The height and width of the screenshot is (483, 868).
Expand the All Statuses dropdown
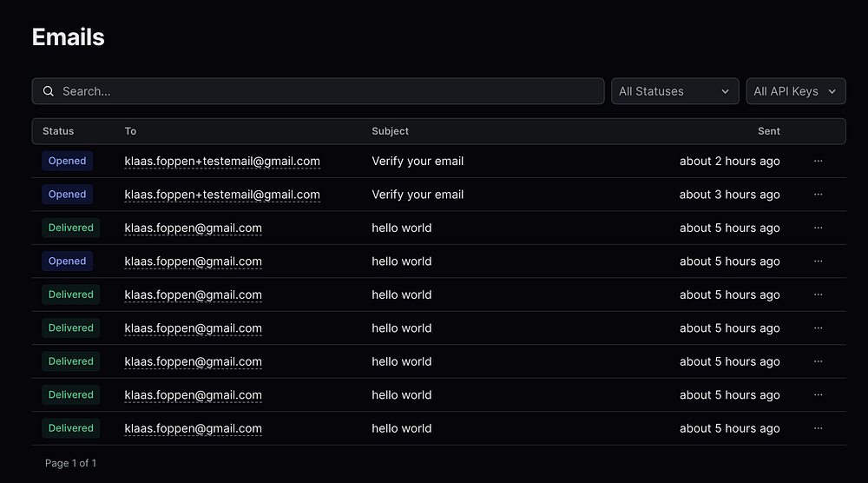(x=674, y=91)
